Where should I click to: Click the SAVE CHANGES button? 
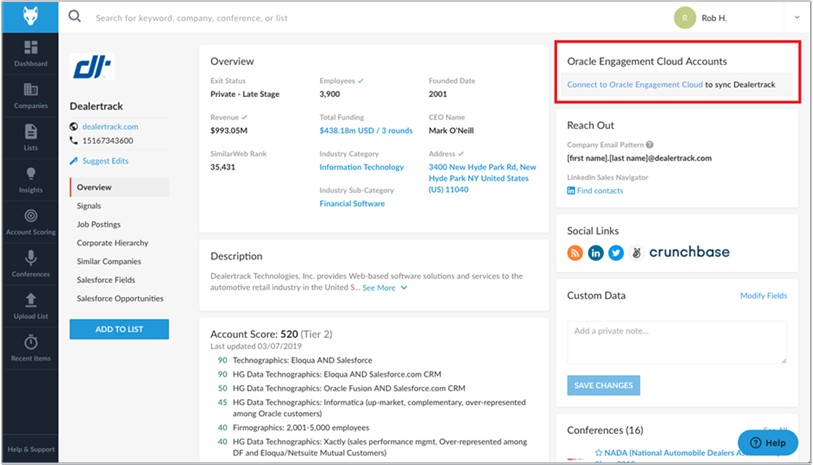[603, 385]
